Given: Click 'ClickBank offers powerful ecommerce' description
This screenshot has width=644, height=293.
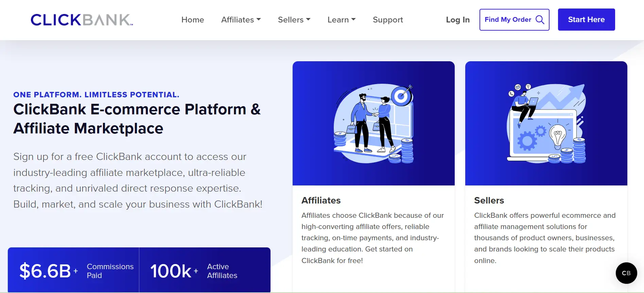Looking at the screenshot, I should [x=545, y=238].
